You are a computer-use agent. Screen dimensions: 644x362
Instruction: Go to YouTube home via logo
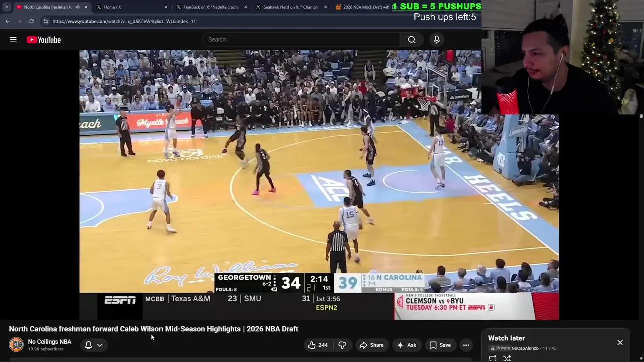(44, 40)
